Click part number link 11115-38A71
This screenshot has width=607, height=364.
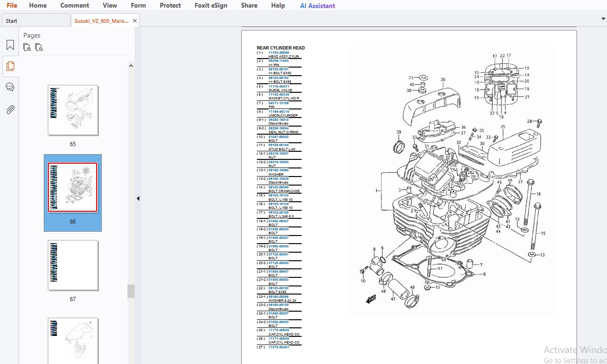278,87
